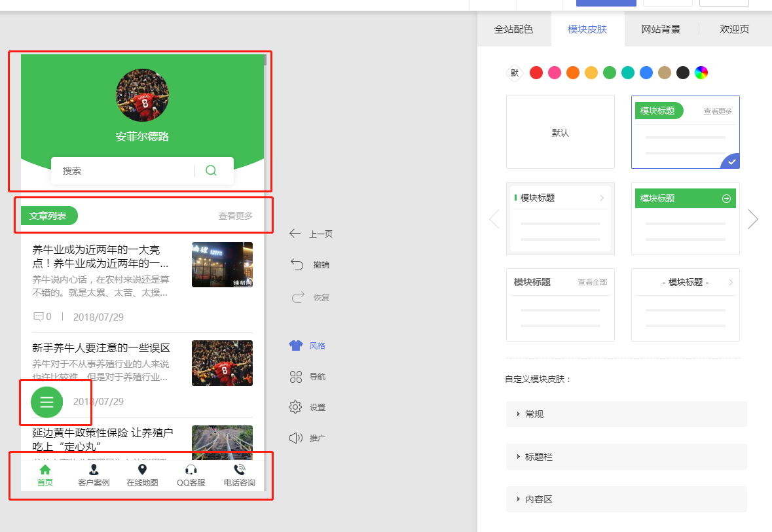The image size is (772, 532).
Task: Undo with the 撤销 icon
Action: [x=297, y=264]
